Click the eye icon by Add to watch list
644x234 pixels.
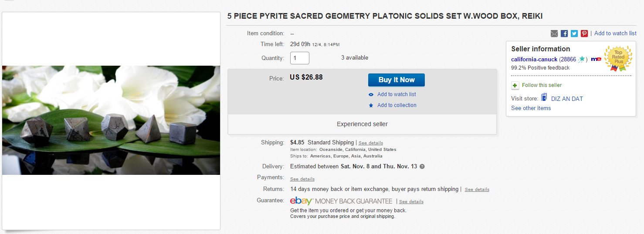tap(371, 94)
